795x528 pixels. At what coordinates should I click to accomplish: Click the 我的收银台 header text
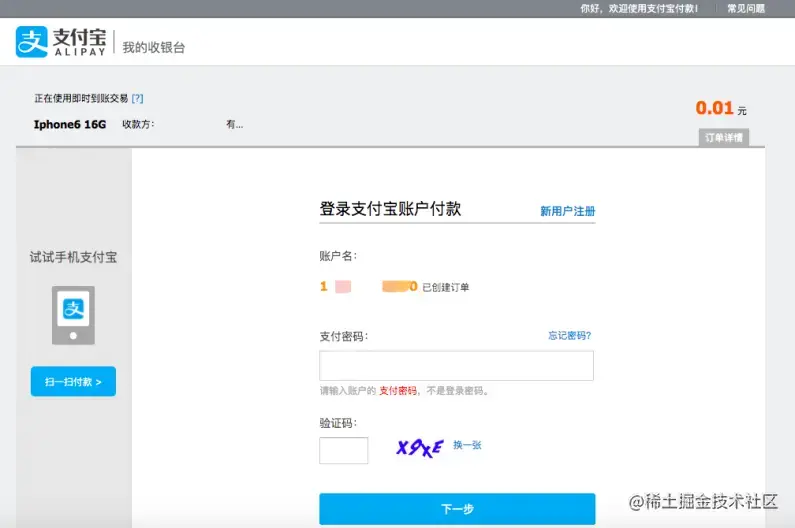coord(154,48)
